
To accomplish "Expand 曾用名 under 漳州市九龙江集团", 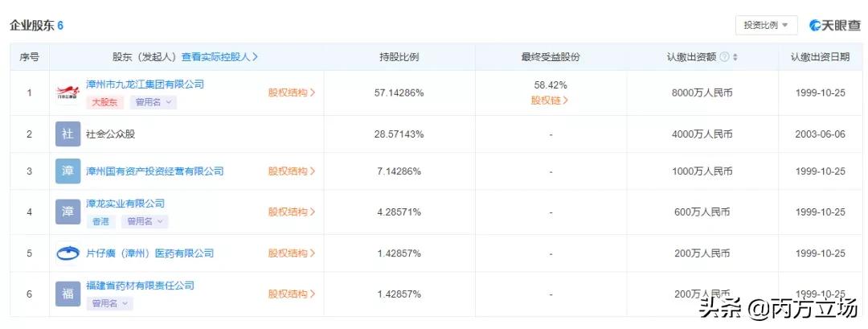I will [x=153, y=102].
